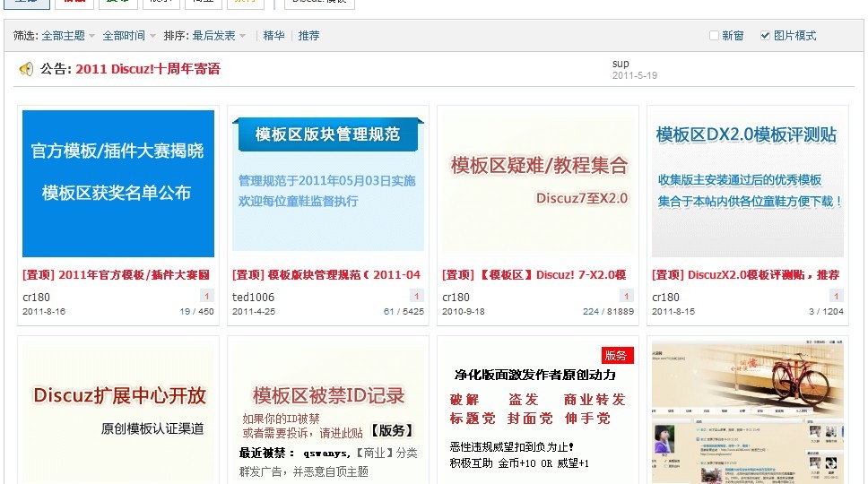
Task: Click the 224 / 81889 reply count
Action: (x=608, y=311)
